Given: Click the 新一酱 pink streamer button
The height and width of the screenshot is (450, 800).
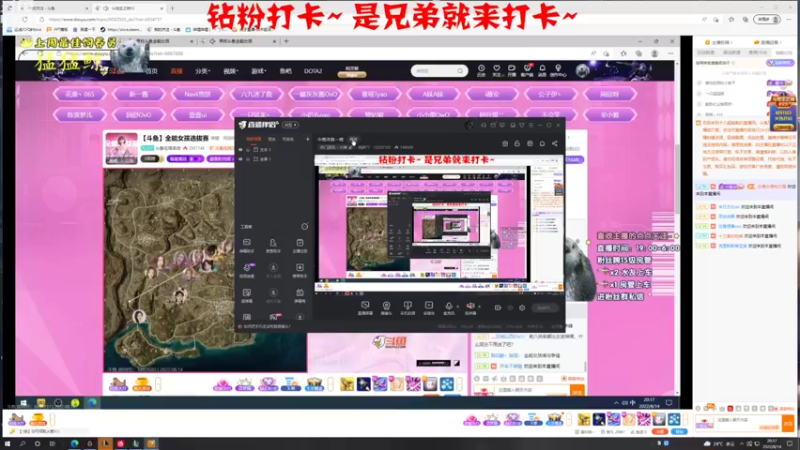Looking at the screenshot, I should pyautogui.click(x=139, y=94).
